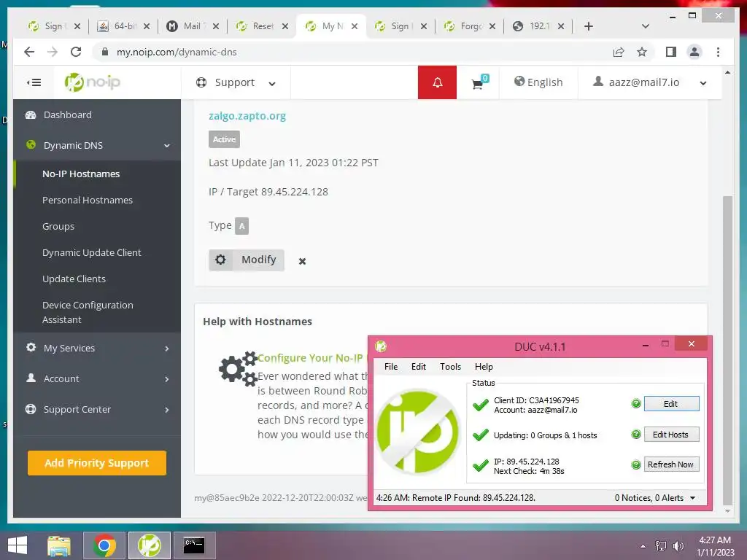747x560 pixels.
Task: Switch to the 64-bit browser tab
Action: coord(122,26)
